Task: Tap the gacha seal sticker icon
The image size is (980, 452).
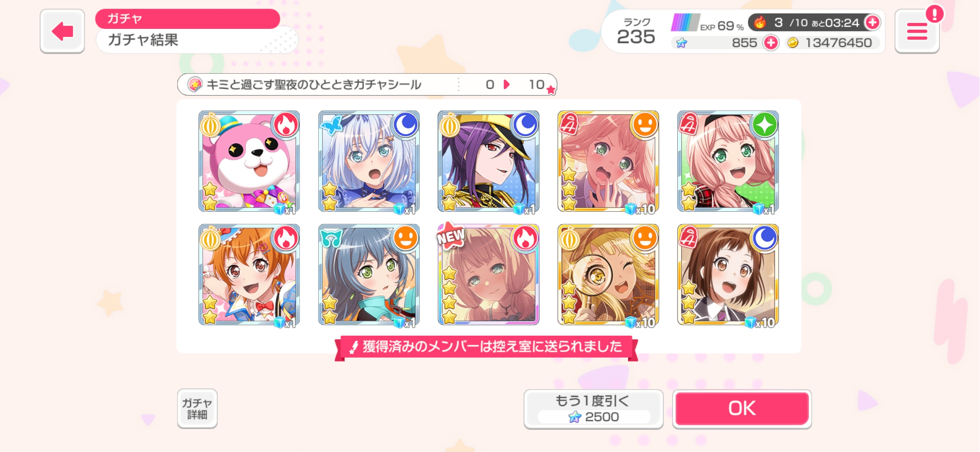Action: [195, 85]
